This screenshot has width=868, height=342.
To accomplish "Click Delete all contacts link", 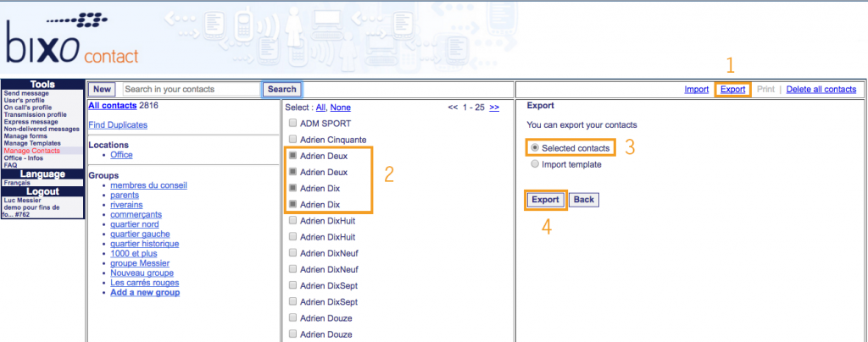I will tap(821, 90).
